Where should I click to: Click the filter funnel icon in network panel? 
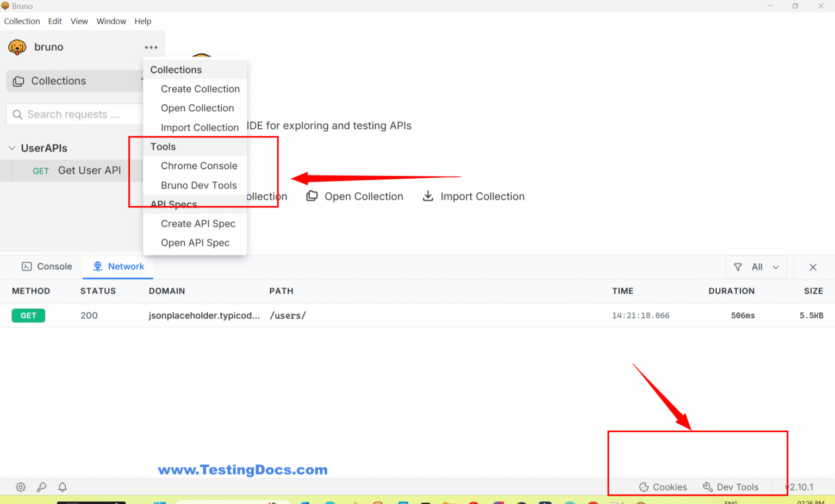pyautogui.click(x=738, y=267)
